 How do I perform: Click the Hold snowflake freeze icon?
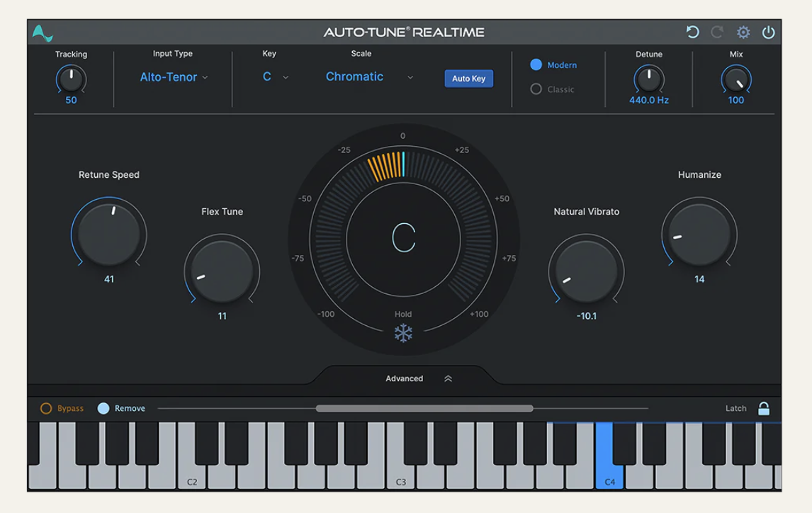point(403,333)
